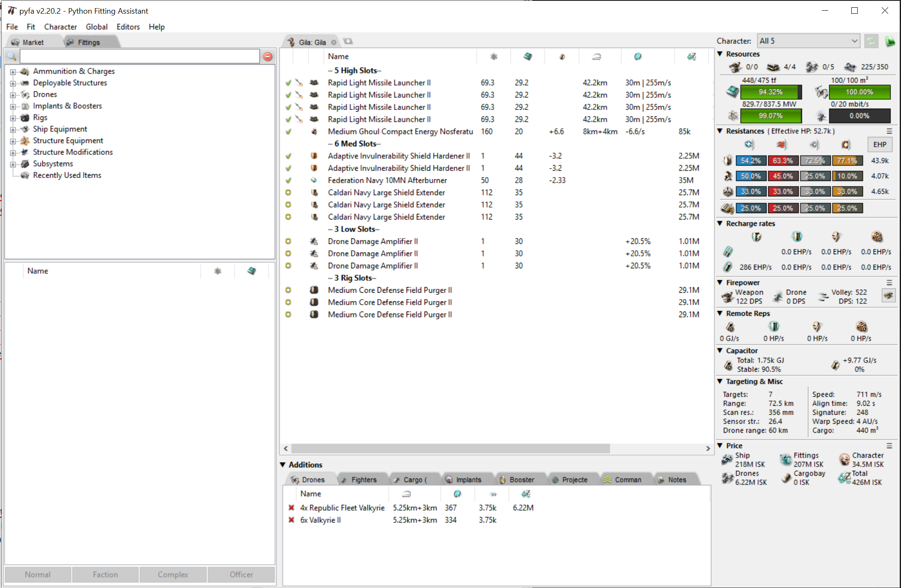Close the Gila fit tab
Viewport: 901px width, 588px height.
coord(334,42)
